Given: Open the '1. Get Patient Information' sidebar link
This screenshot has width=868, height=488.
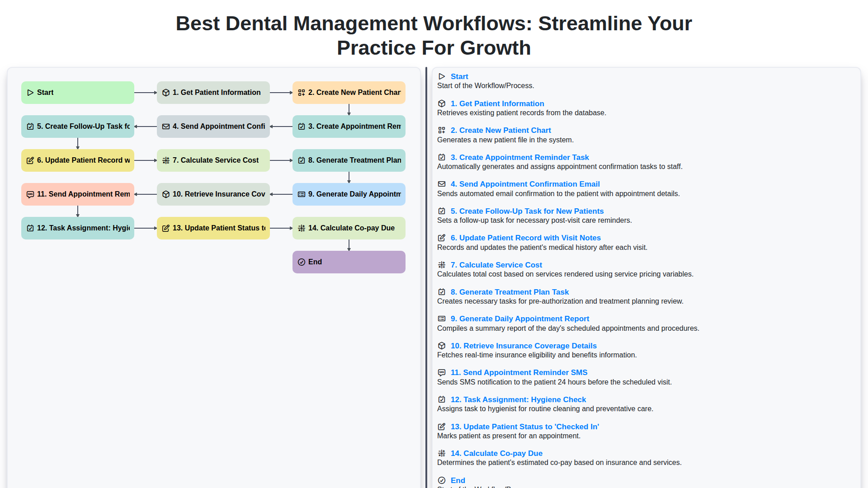Looking at the screenshot, I should (x=497, y=103).
